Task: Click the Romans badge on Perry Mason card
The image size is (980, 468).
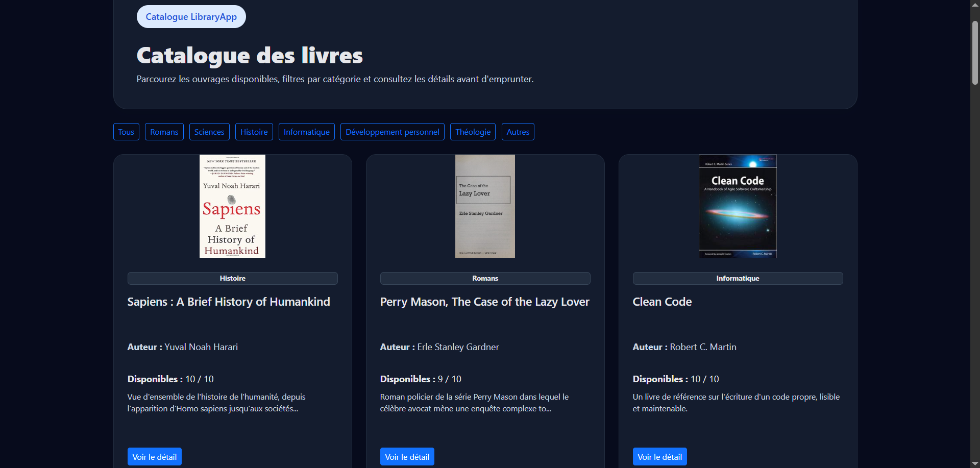Action: click(x=485, y=278)
